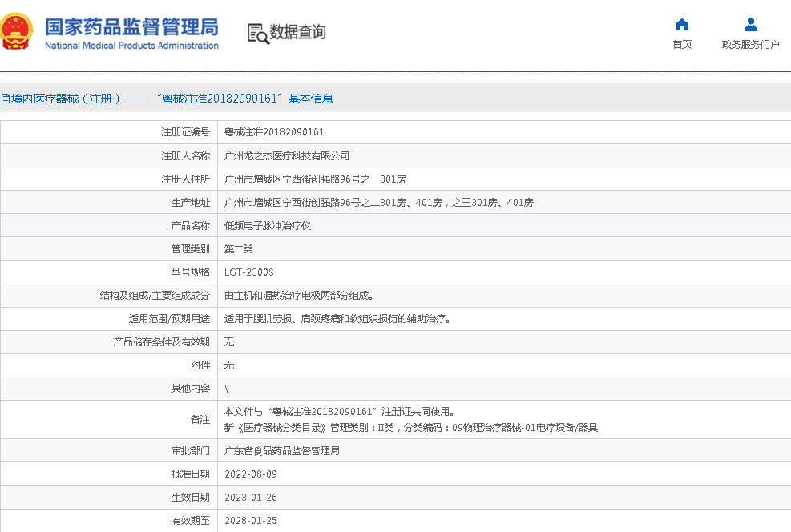This screenshot has height=532, width=791.
Task: Click management category value 第二类
Action: click(x=238, y=249)
